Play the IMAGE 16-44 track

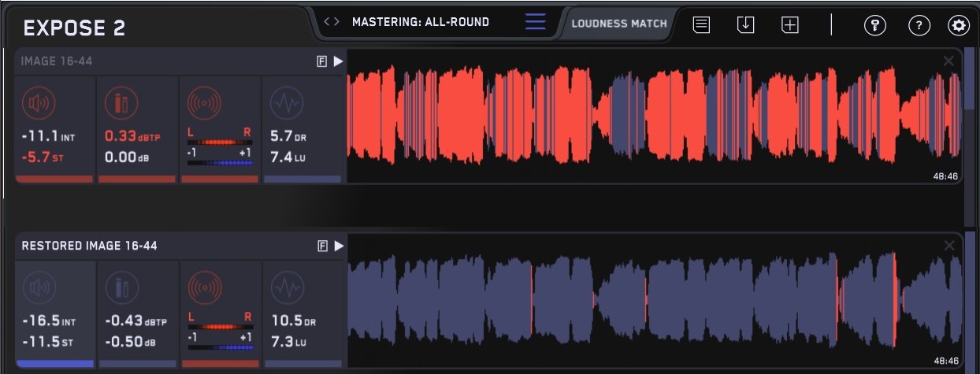[339, 61]
